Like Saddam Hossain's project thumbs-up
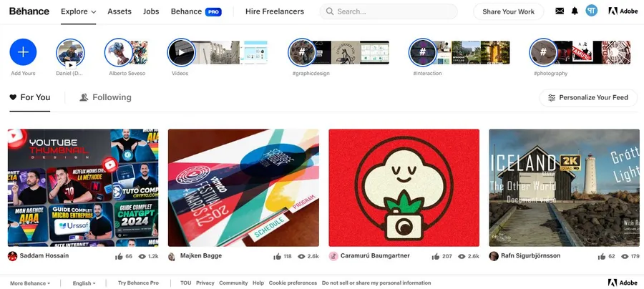The image size is (644, 289). coord(119,257)
